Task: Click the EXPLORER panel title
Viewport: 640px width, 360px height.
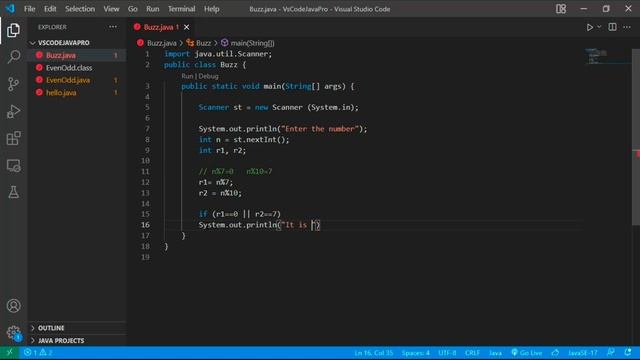Action: [x=52, y=27]
